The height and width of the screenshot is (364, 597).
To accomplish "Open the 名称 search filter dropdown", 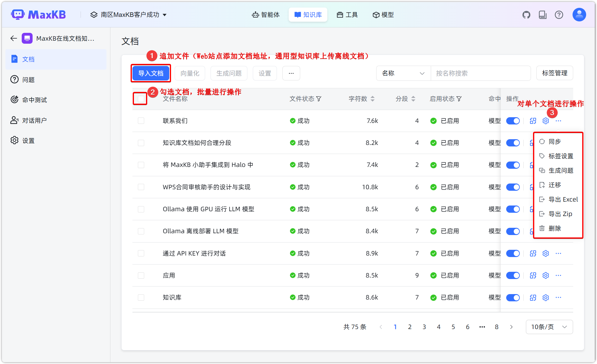I will pyautogui.click(x=403, y=73).
